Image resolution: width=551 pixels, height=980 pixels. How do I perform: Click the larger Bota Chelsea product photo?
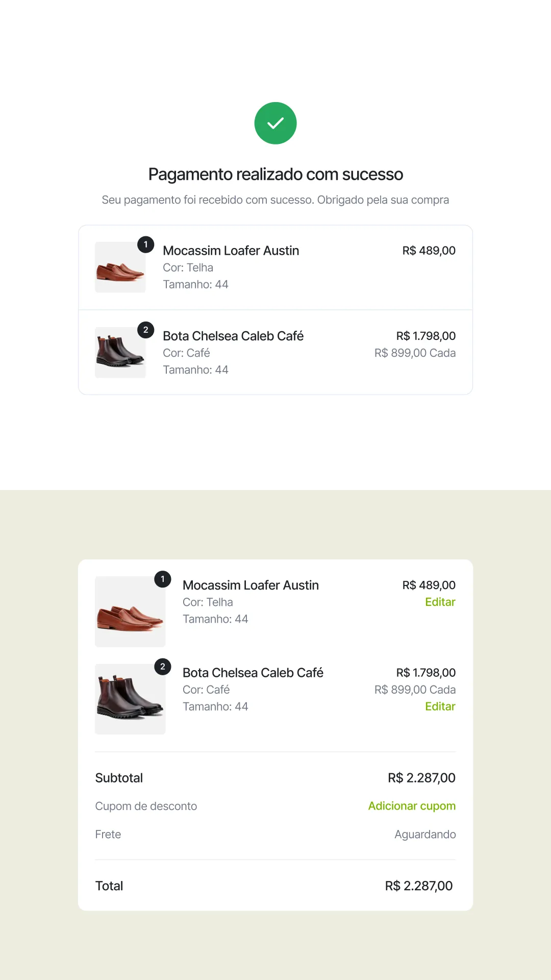(x=130, y=699)
